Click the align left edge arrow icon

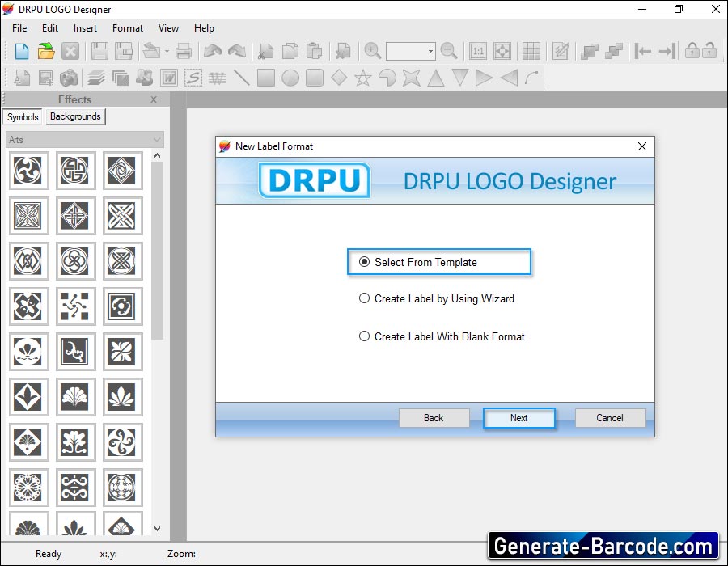pyautogui.click(x=642, y=51)
